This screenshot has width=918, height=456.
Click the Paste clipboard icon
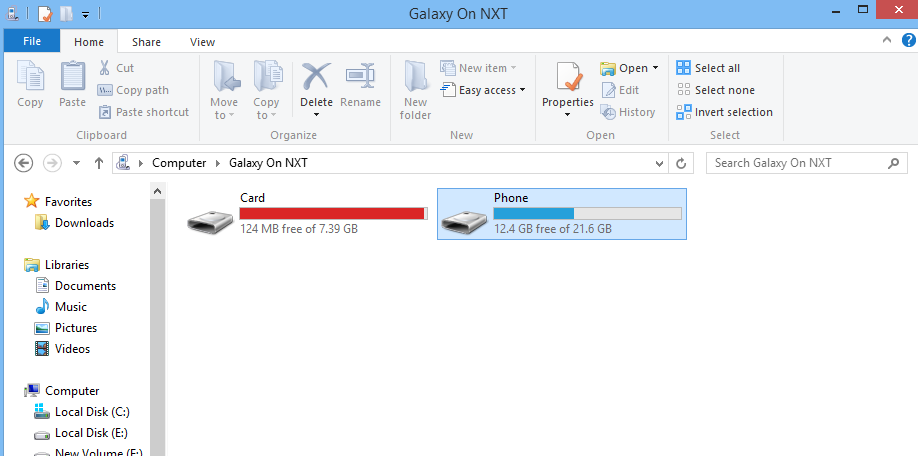(x=73, y=77)
